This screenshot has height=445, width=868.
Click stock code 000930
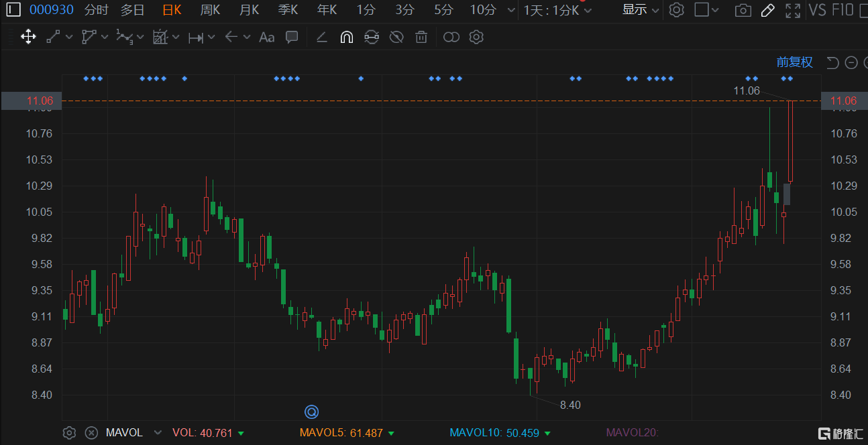pyautogui.click(x=52, y=10)
